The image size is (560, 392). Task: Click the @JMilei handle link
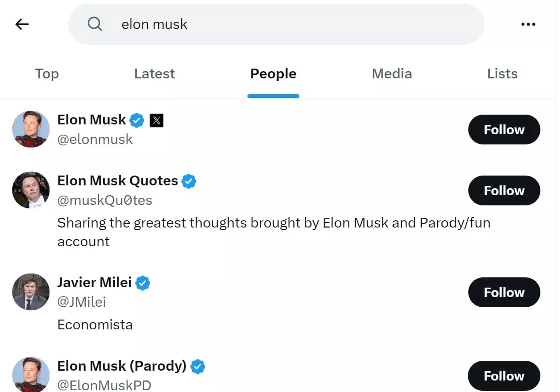click(x=81, y=301)
